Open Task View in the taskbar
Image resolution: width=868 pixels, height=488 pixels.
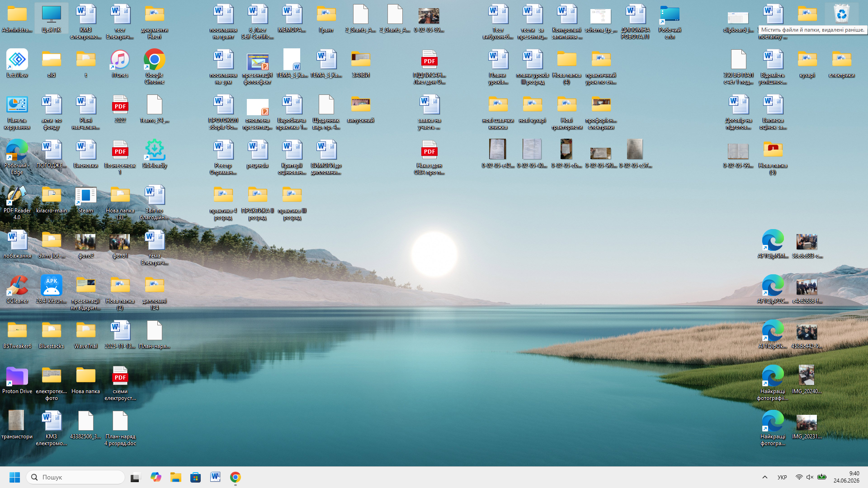pos(135,477)
